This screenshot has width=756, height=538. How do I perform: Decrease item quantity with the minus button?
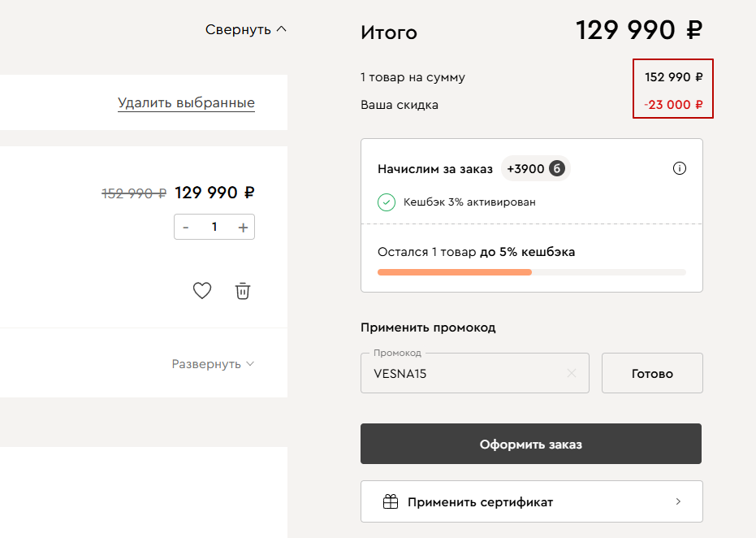point(186,228)
